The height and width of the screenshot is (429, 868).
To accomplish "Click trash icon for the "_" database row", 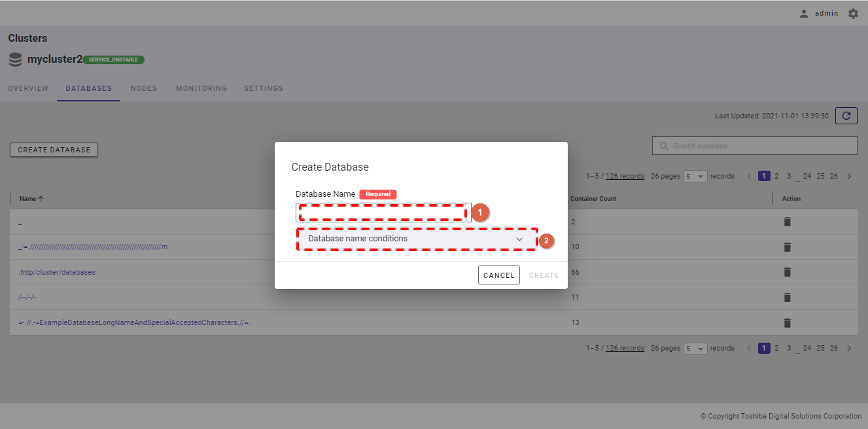I will [x=787, y=222].
